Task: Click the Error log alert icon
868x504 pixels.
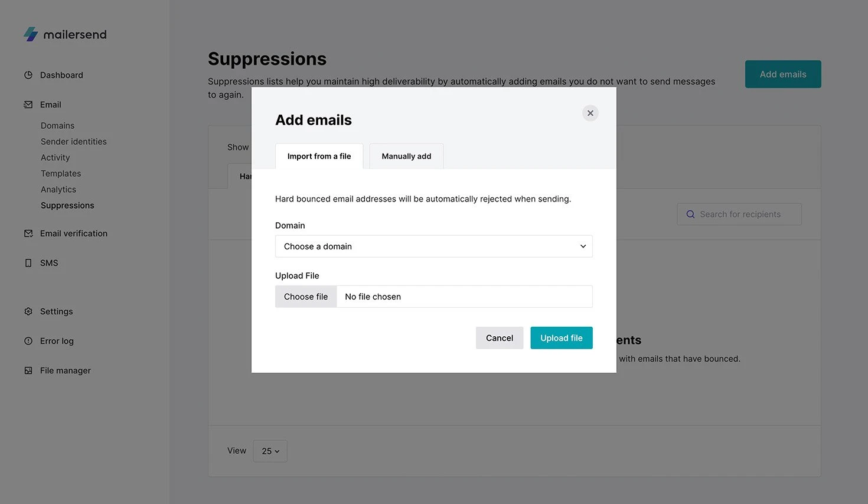Action: coord(28,341)
